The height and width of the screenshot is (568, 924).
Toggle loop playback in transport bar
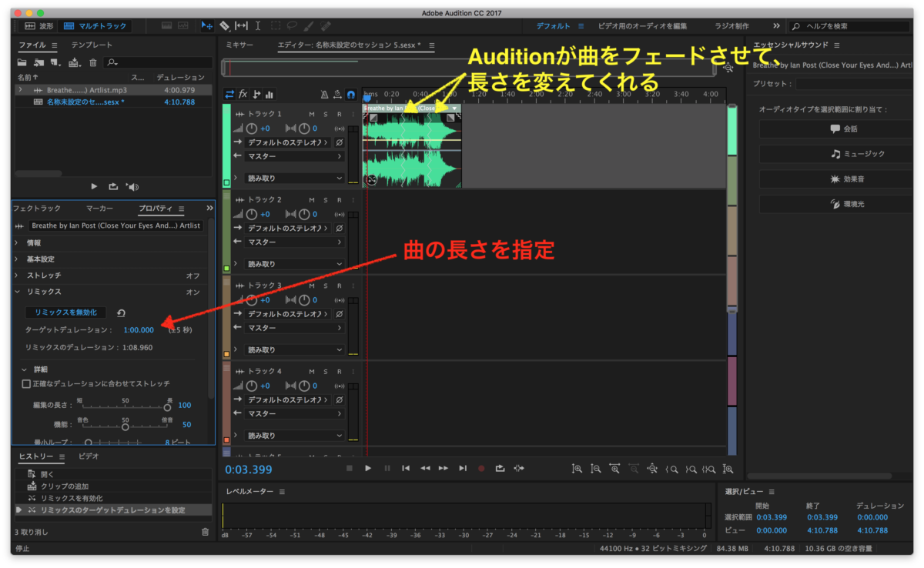500,468
